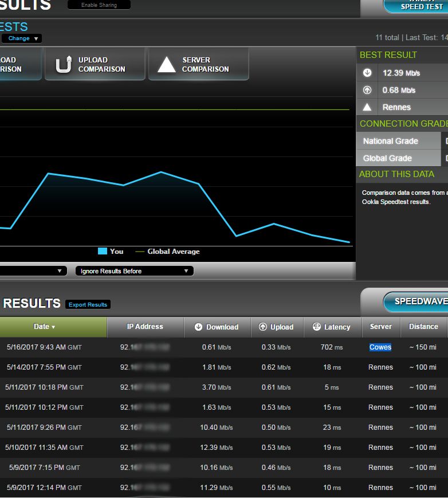Open the Ignore Results Before dropdown
Screen dimensions: 448x498
pyautogui.click(x=134, y=271)
